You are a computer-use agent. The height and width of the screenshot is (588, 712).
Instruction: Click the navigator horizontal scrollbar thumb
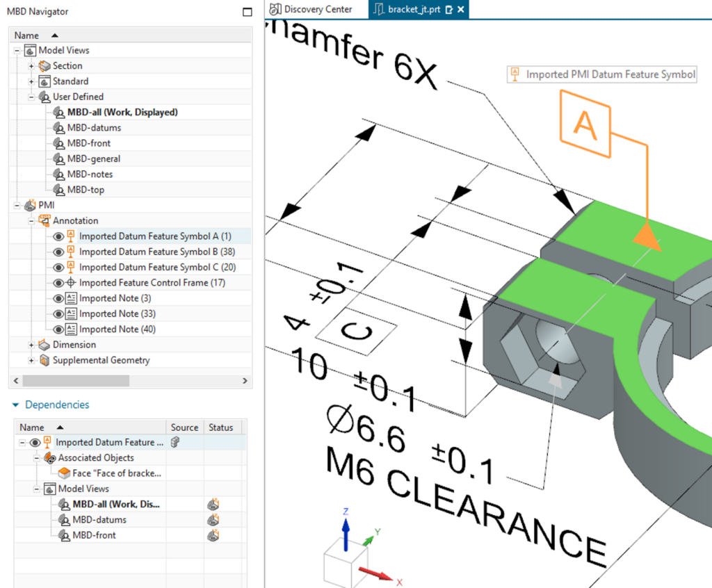pyautogui.click(x=76, y=381)
